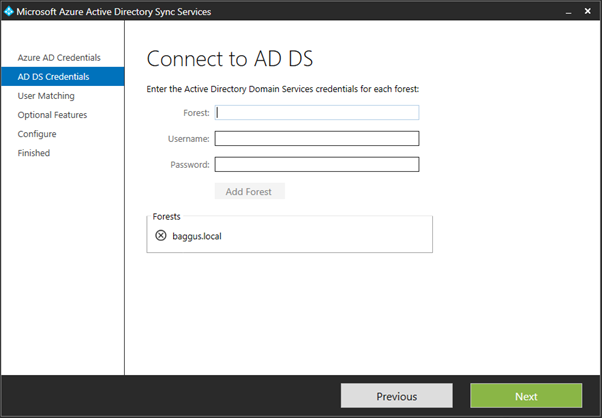Screen dimensions: 602x418
Task: Proceed using the green Next button
Action: click(526, 396)
